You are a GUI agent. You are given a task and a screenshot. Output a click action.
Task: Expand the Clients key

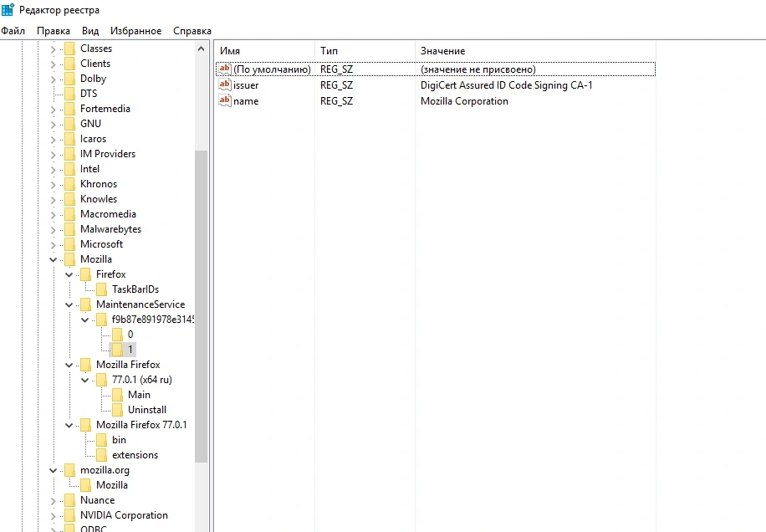click(x=53, y=64)
